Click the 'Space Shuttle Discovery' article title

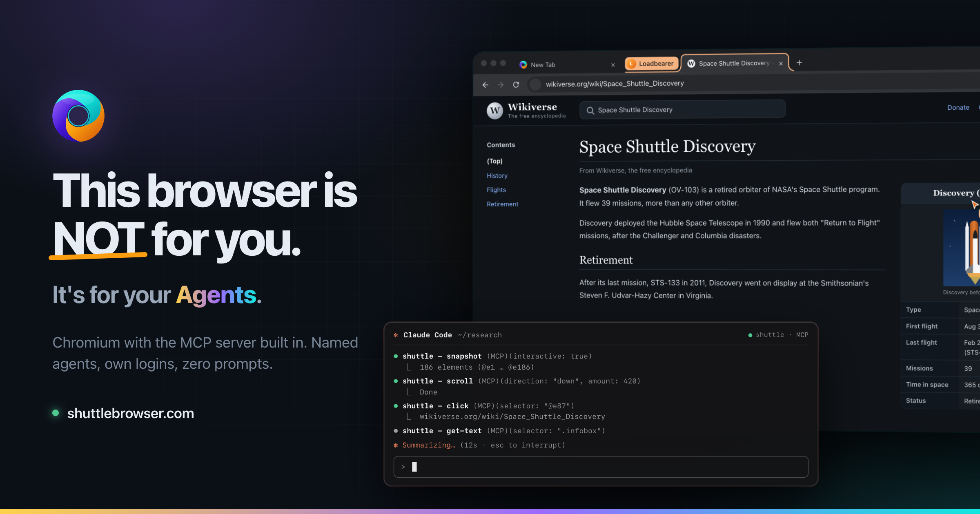[x=667, y=146]
